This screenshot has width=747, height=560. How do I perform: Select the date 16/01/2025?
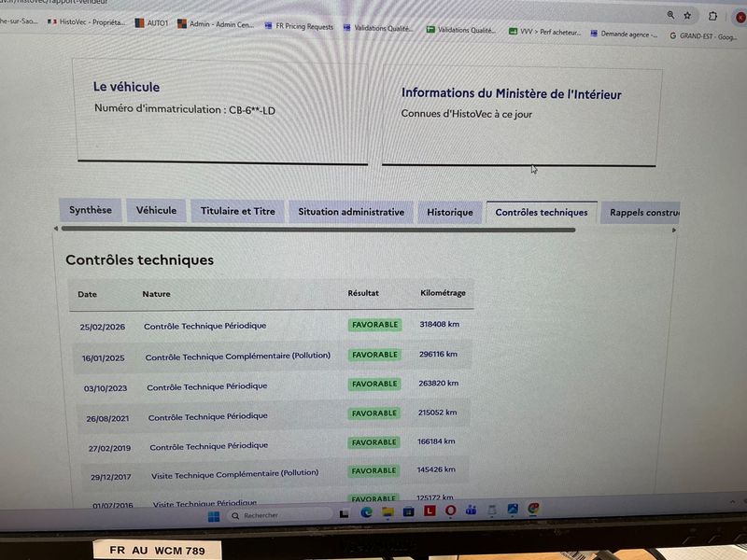(103, 357)
